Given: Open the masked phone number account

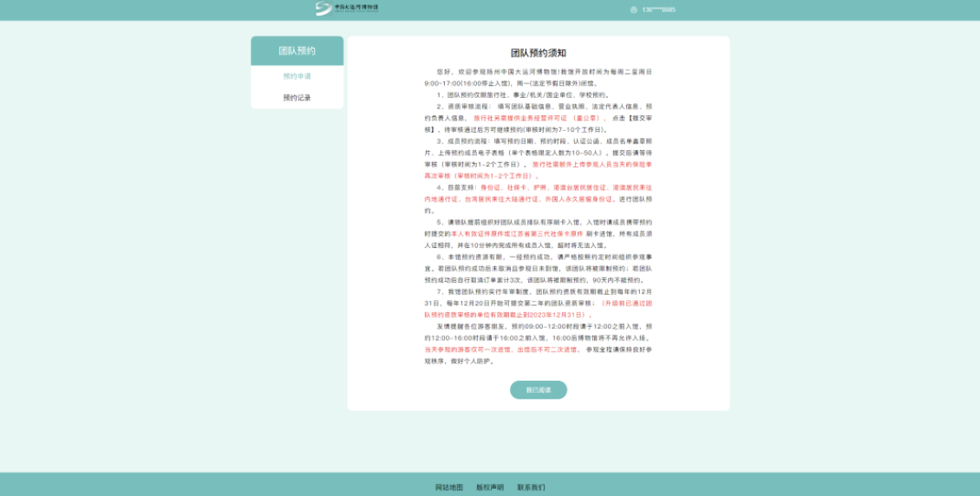Looking at the screenshot, I should 659,10.
